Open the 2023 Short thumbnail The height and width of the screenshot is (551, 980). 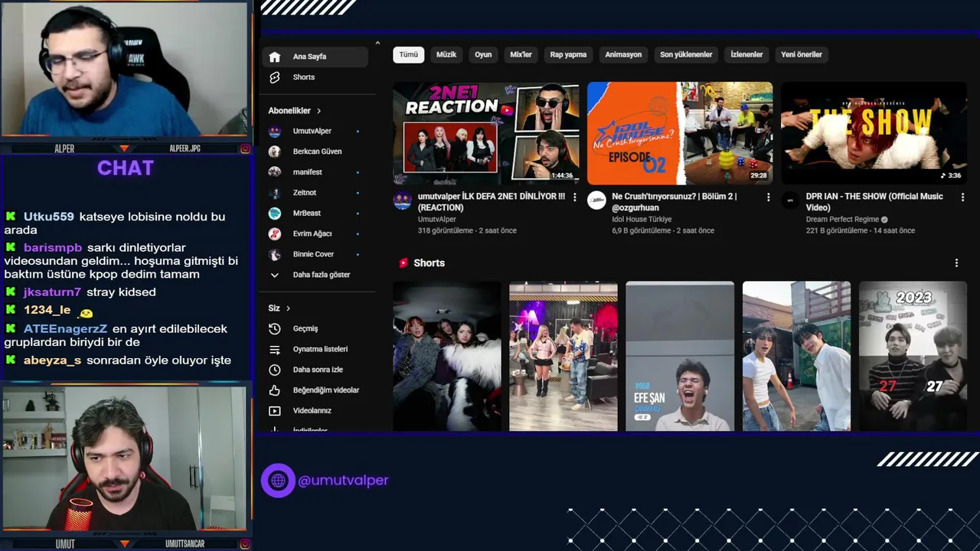click(x=913, y=357)
